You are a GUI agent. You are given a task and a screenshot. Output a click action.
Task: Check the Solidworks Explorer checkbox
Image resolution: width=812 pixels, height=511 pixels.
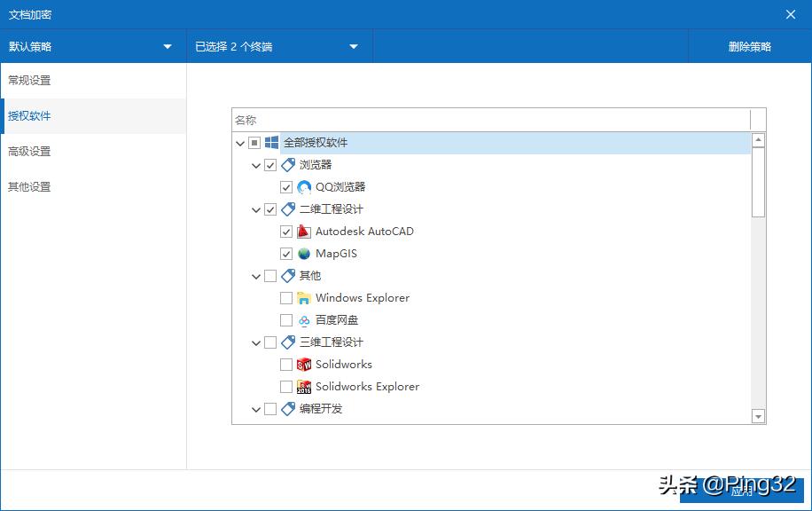(286, 387)
